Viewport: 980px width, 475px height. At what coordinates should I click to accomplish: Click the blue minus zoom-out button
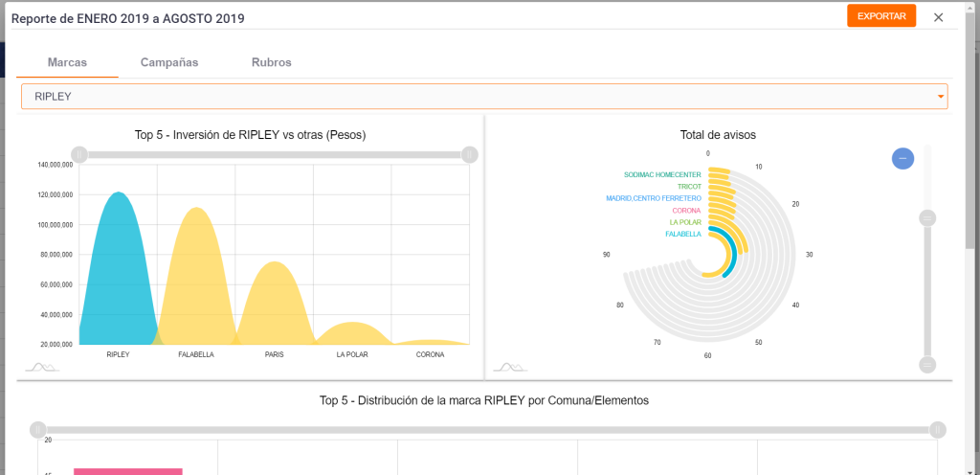click(x=902, y=158)
